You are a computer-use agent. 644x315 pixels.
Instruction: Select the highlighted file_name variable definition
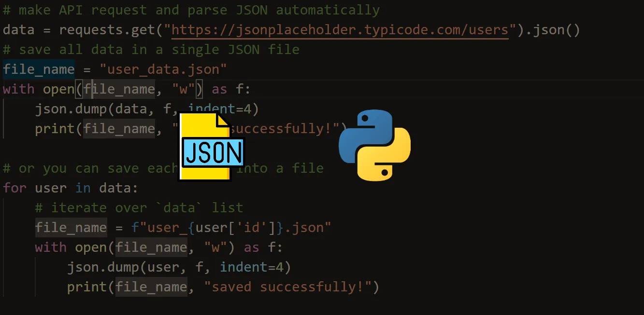click(39, 69)
